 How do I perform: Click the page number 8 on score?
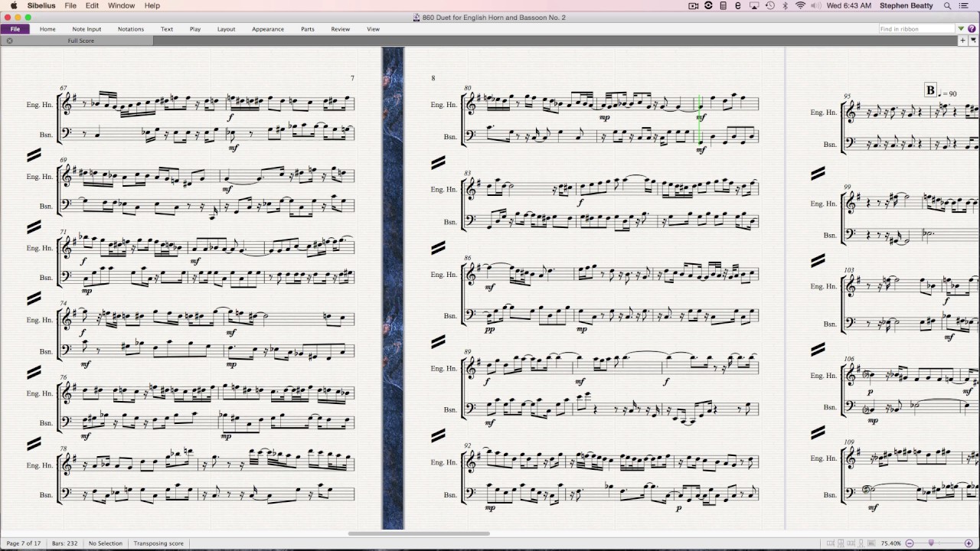pyautogui.click(x=433, y=78)
